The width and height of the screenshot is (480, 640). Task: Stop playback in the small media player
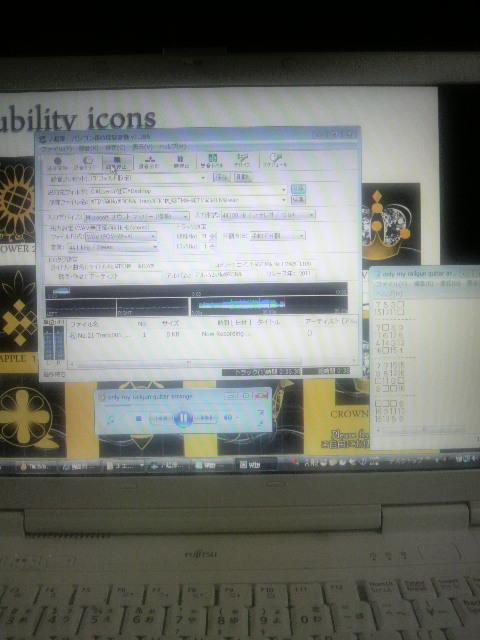tap(139, 419)
